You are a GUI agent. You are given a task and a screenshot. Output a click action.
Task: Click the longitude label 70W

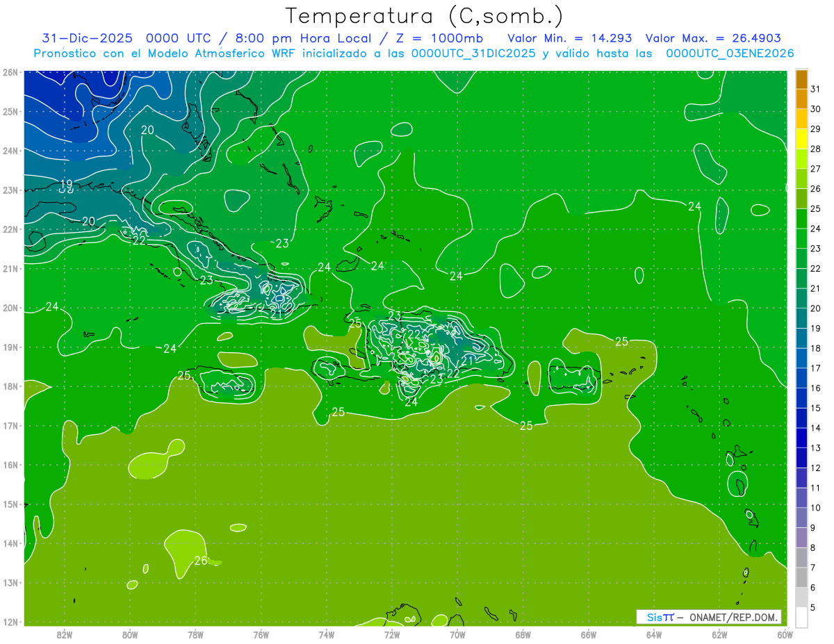point(457,634)
